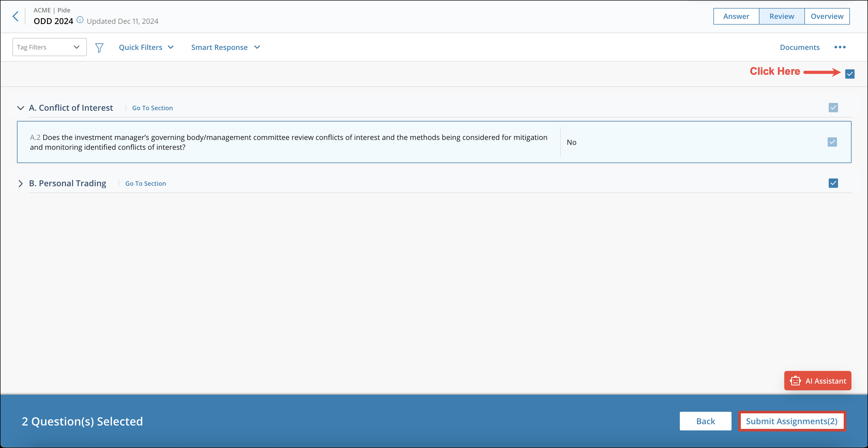
Task: Click the ellipsis more options icon
Action: (x=840, y=47)
